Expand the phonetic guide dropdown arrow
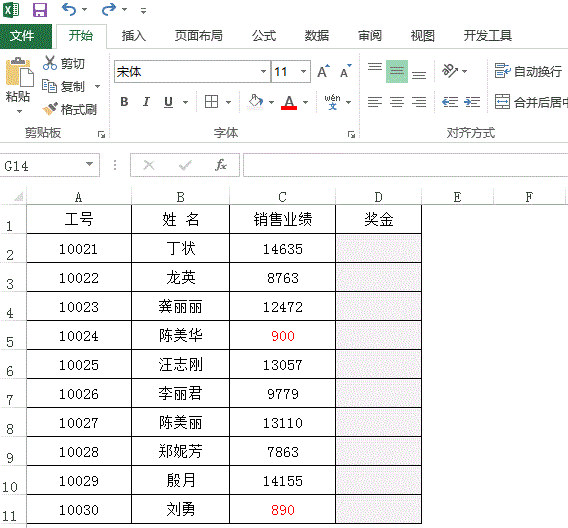Image resolution: width=568 pixels, height=528 pixels. pyautogui.click(x=348, y=102)
